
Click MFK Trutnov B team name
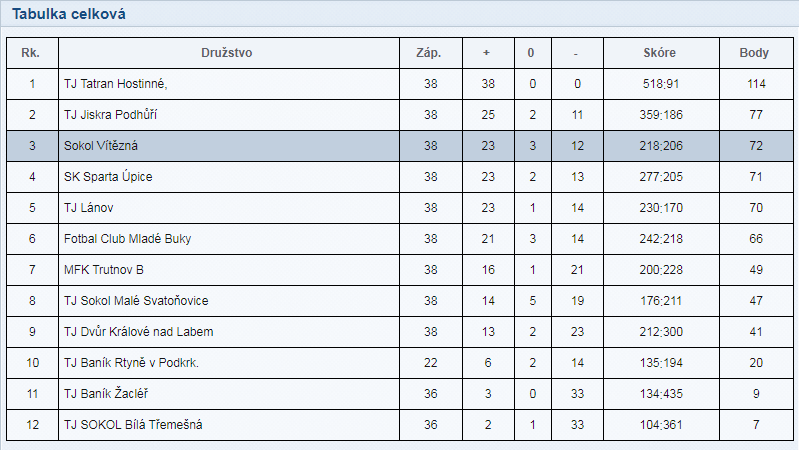(x=103, y=270)
